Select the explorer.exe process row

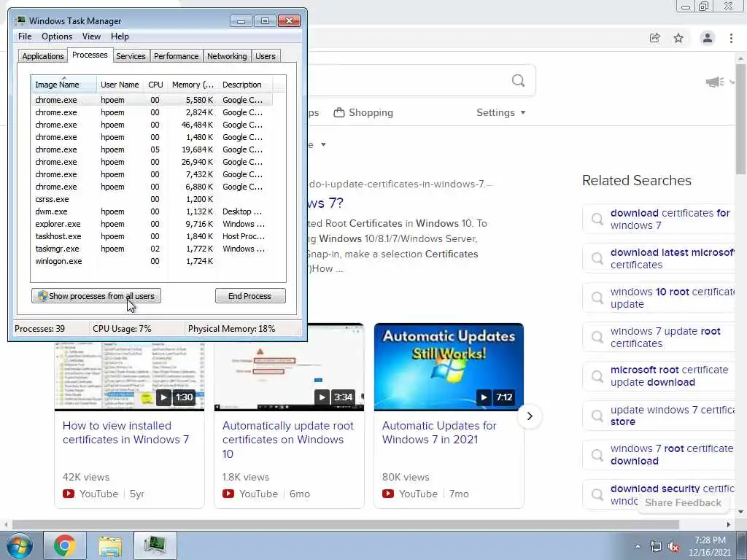coord(152,224)
